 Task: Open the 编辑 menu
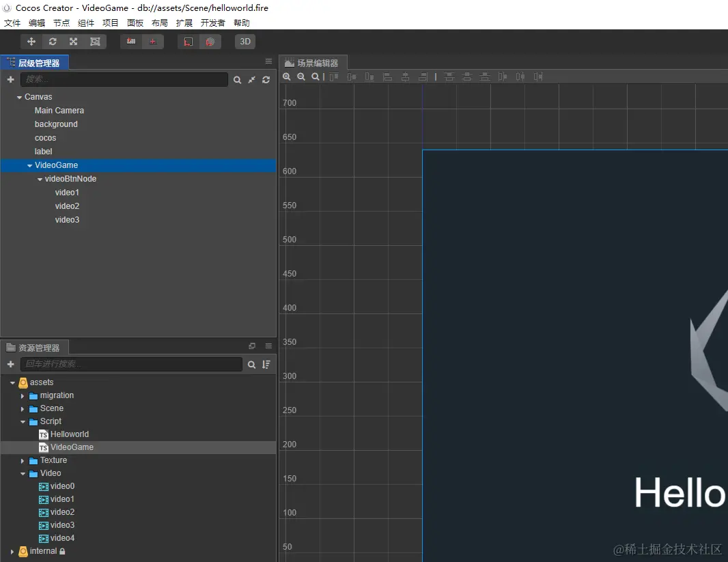[x=37, y=23]
